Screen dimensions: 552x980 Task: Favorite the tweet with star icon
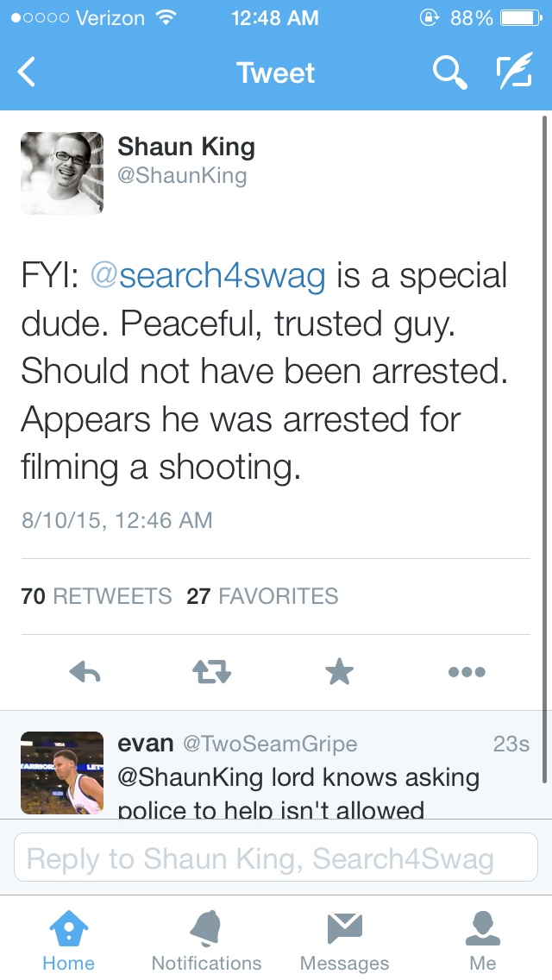pos(339,672)
